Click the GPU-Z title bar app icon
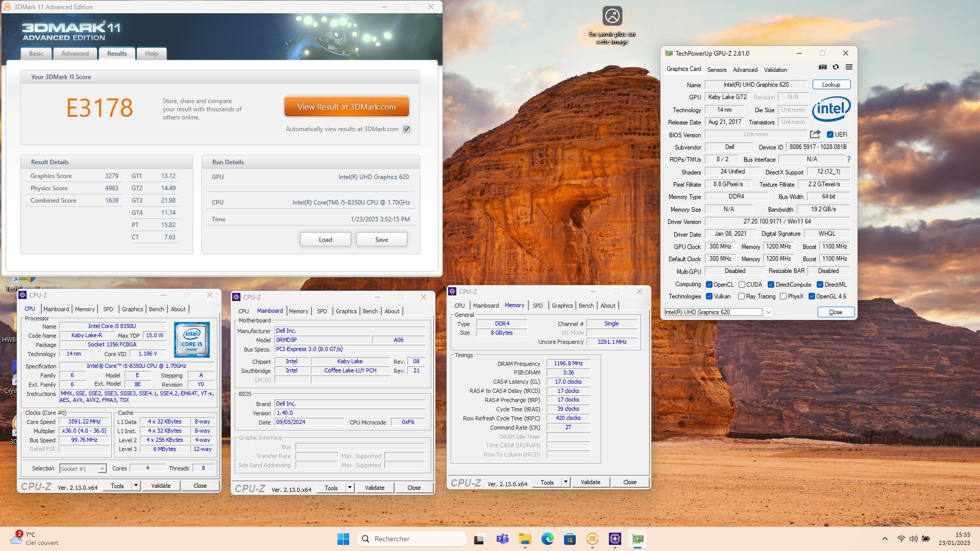Image resolution: width=980 pixels, height=551 pixels. tap(669, 53)
